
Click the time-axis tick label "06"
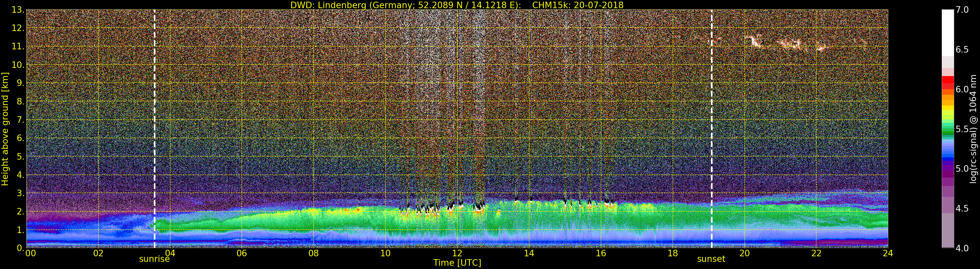(x=242, y=253)
